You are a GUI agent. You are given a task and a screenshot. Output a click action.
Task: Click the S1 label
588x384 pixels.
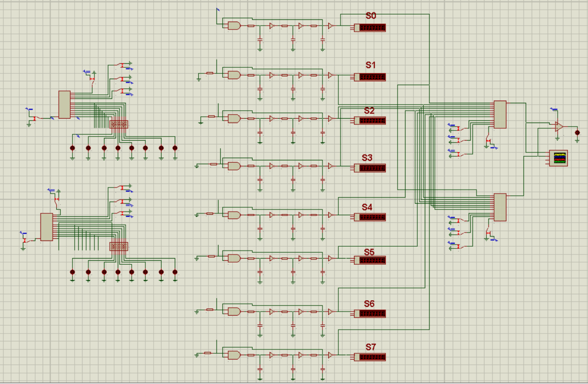coord(370,65)
